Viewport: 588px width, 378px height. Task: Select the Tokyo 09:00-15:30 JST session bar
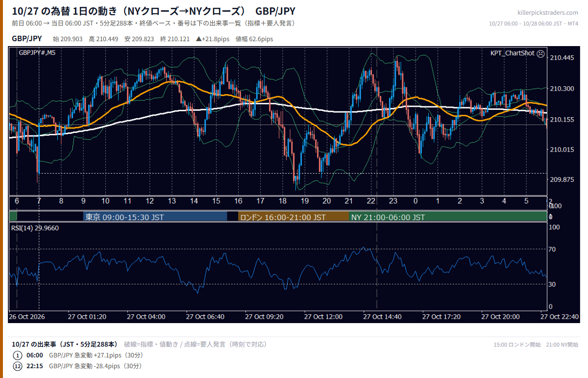[155, 217]
